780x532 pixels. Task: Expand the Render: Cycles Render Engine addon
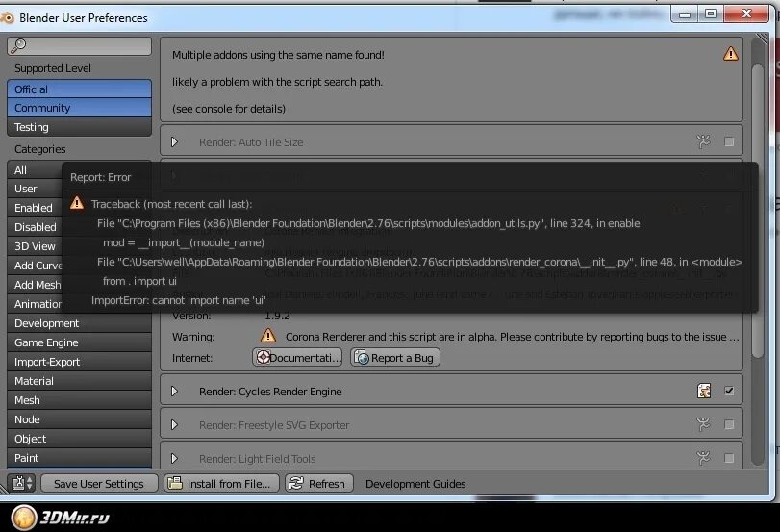coord(175,392)
